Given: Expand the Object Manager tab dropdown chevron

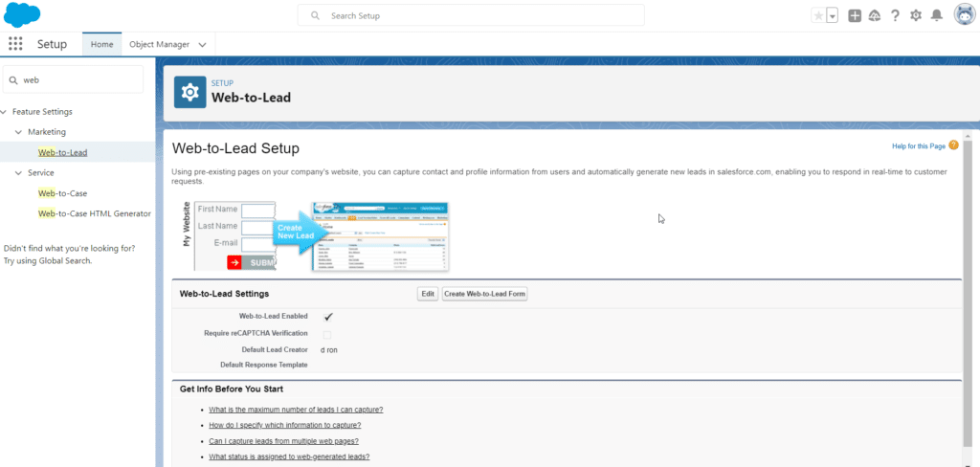Looking at the screenshot, I should pyautogui.click(x=202, y=44).
